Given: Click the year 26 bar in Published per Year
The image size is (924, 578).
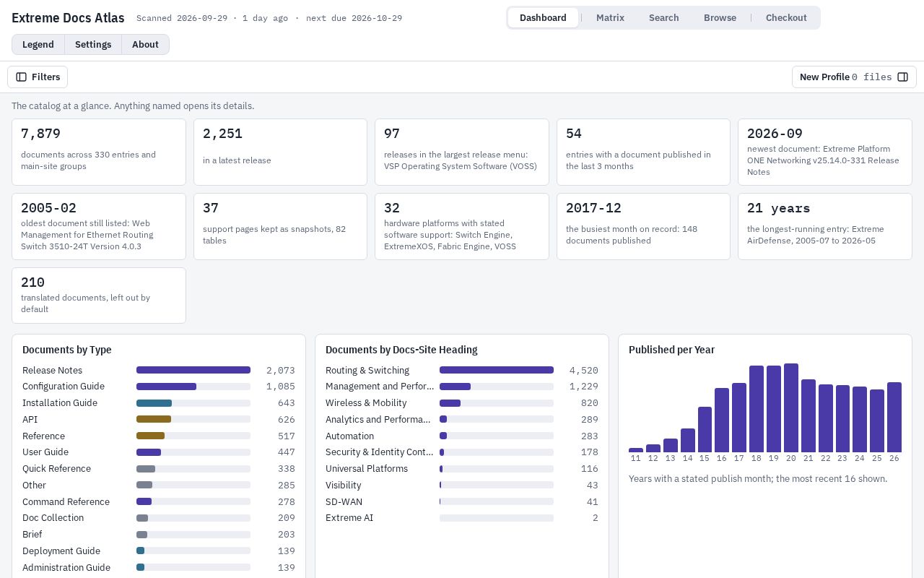Looking at the screenshot, I should [894, 417].
